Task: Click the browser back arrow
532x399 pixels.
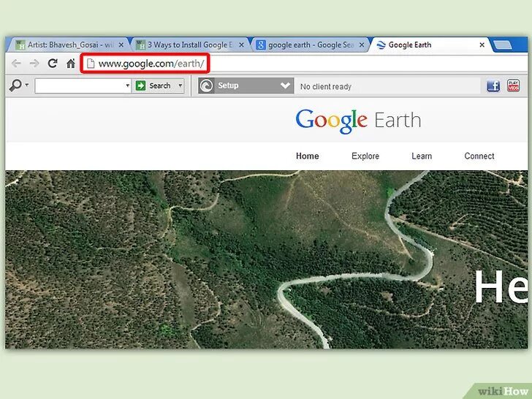Action: tap(16, 63)
